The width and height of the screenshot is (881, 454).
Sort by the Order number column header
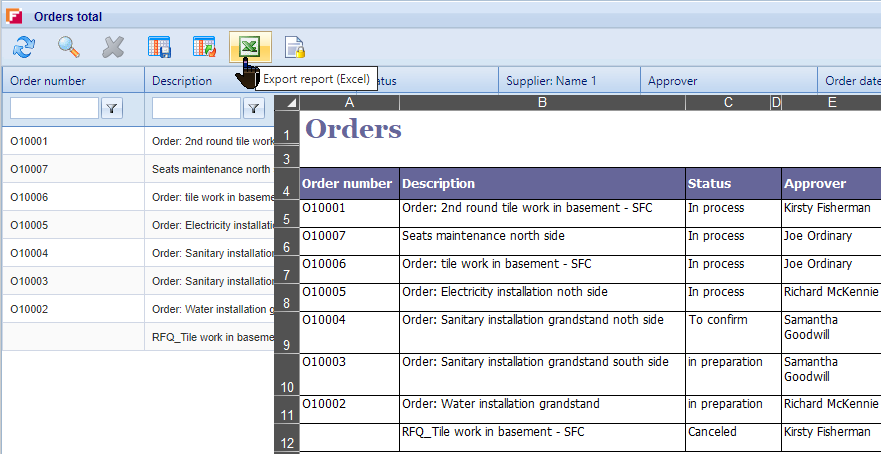pyautogui.click(x=48, y=81)
